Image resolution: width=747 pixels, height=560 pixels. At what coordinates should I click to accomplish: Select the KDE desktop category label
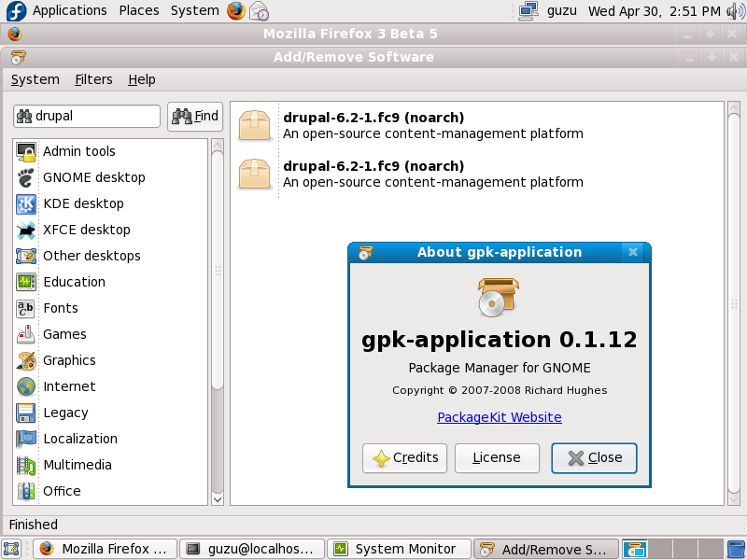click(x=83, y=203)
